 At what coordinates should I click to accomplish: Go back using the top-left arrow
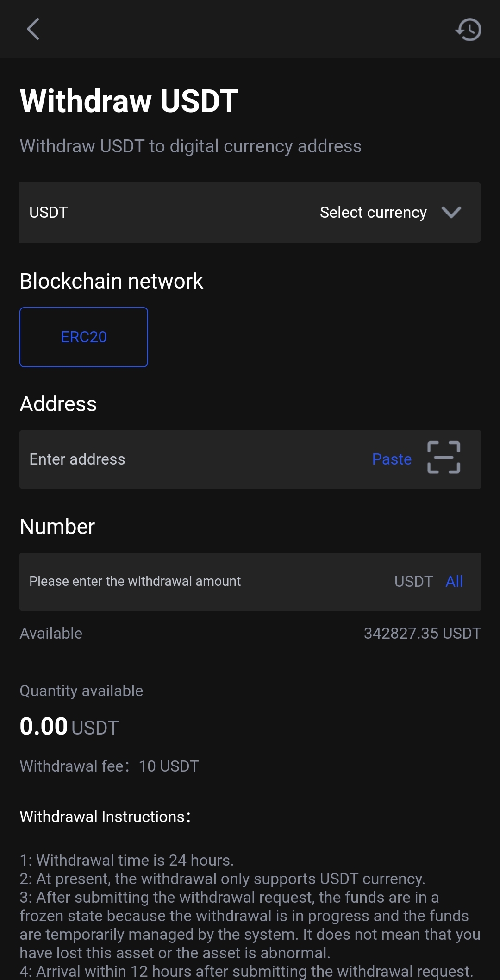click(x=33, y=29)
